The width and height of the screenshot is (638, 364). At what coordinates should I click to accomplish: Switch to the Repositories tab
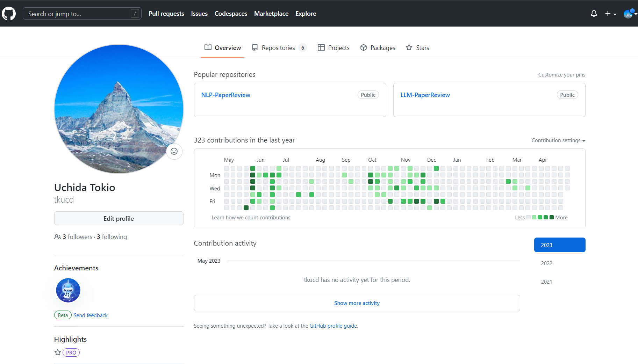click(279, 48)
